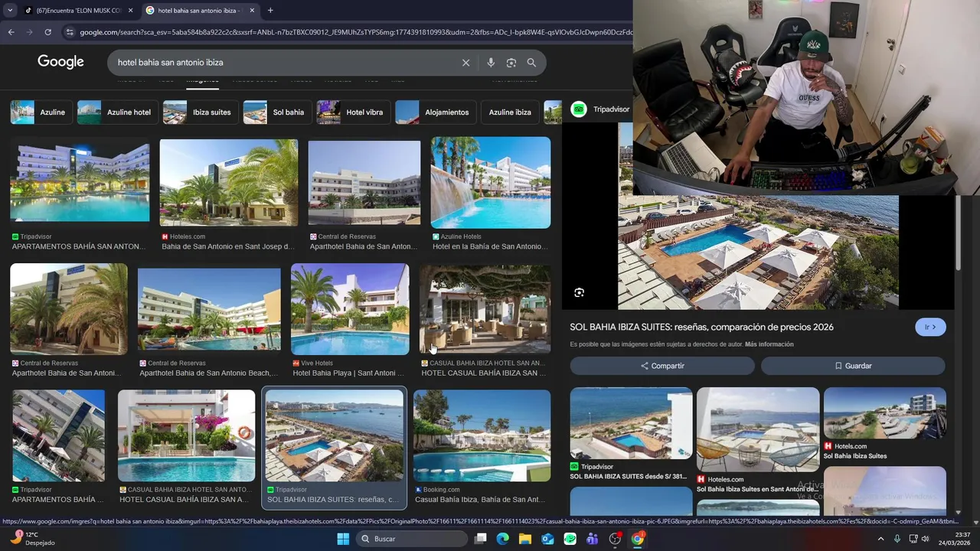980x551 pixels.
Task: Open OBS Studio from taskbar
Action: (x=615, y=539)
